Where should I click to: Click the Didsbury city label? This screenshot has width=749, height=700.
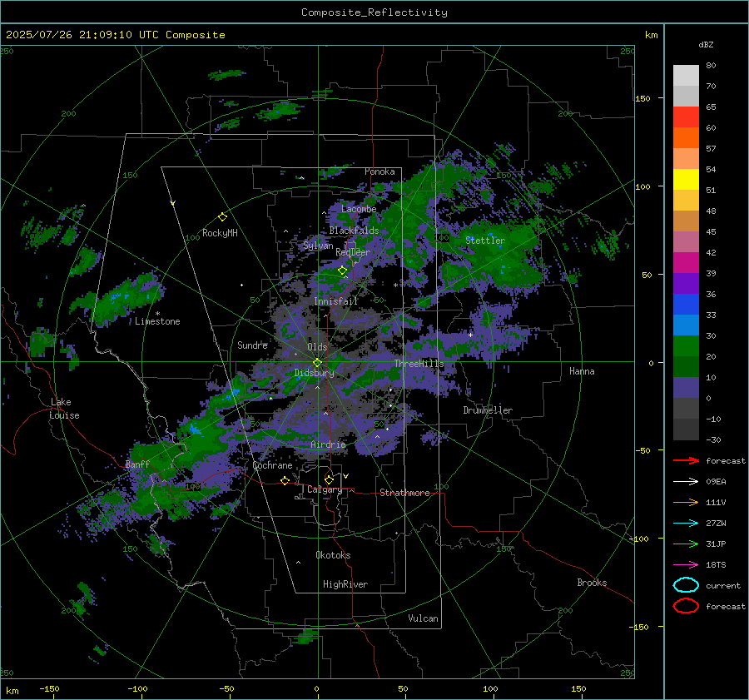314,373
